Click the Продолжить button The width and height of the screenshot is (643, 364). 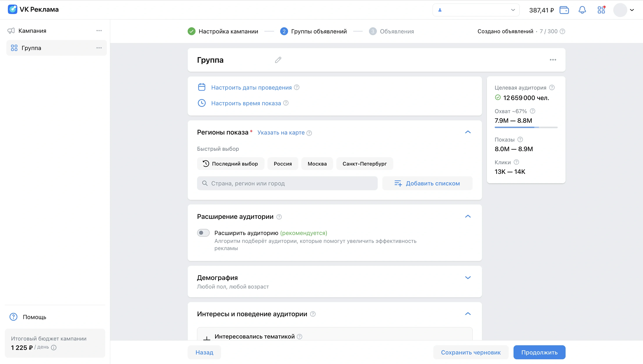pos(539,352)
